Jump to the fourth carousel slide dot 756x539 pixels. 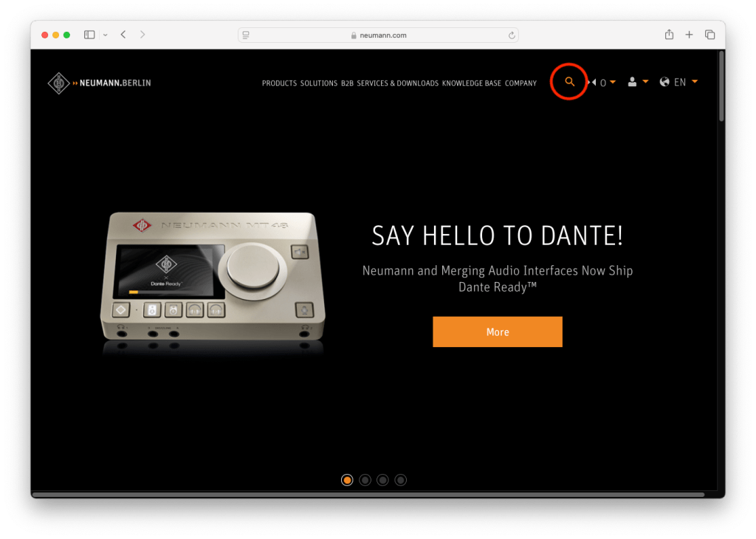point(400,480)
